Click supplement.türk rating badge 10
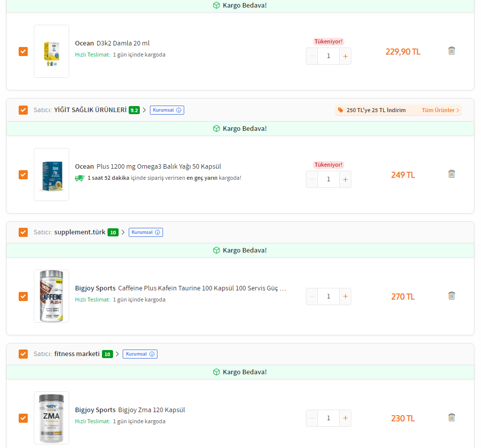The height and width of the screenshot is (448, 481). click(x=113, y=232)
